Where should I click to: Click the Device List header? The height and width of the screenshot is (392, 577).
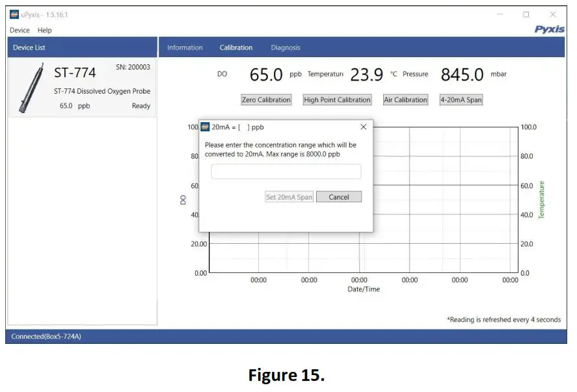click(x=29, y=47)
